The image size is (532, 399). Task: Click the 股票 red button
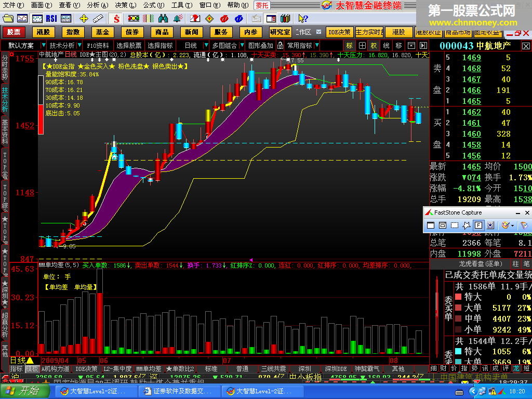tap(14, 32)
